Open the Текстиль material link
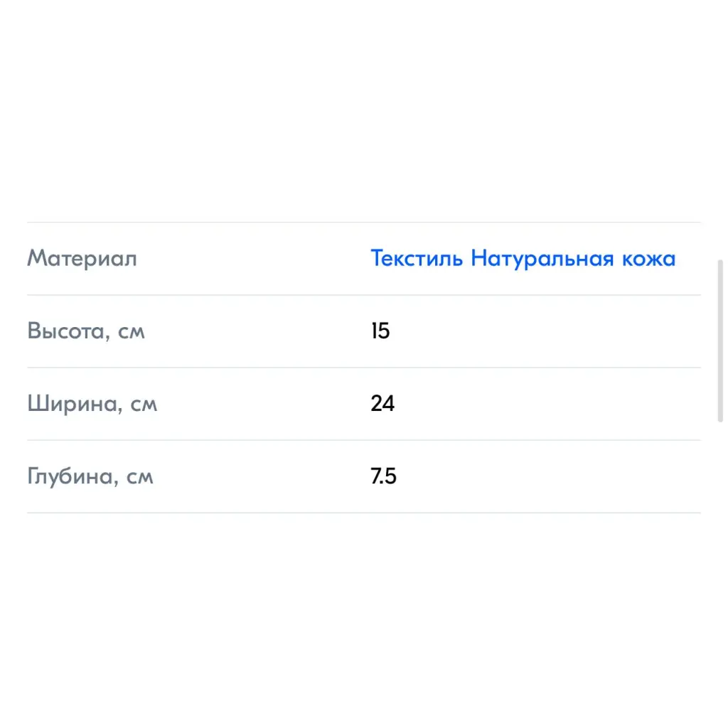Image resolution: width=728 pixels, height=728 pixels. point(417,258)
